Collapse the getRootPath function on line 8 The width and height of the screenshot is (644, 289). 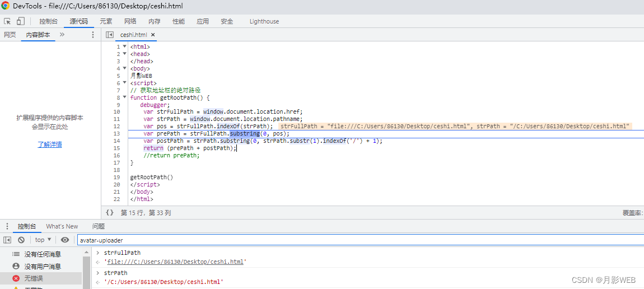pyautogui.click(x=125, y=97)
